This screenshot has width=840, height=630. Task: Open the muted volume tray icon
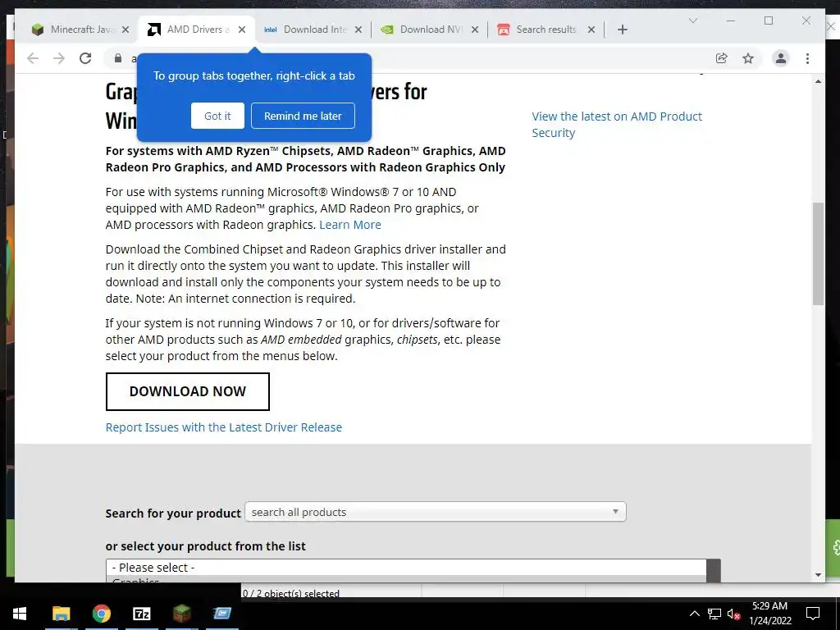[x=733, y=614]
